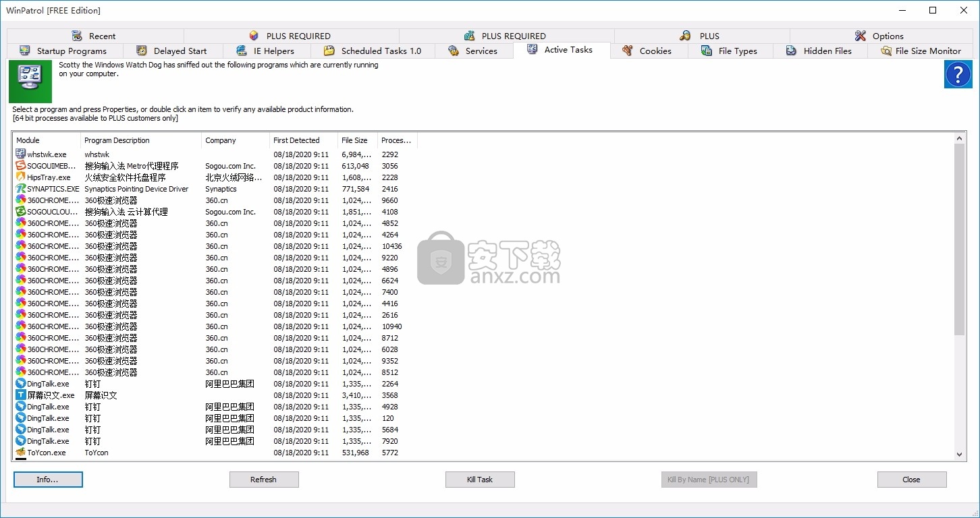Click the 搜狗输入法 云计算代理 description
This screenshot has height=518, width=980.
126,212
